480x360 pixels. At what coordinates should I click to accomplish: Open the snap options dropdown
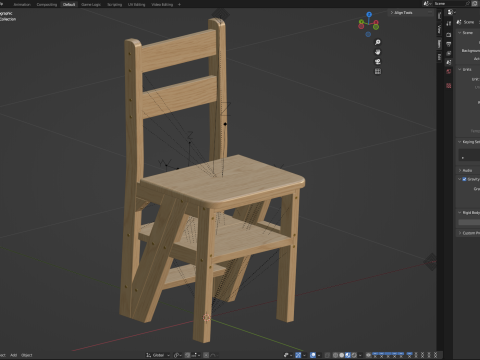point(195,355)
